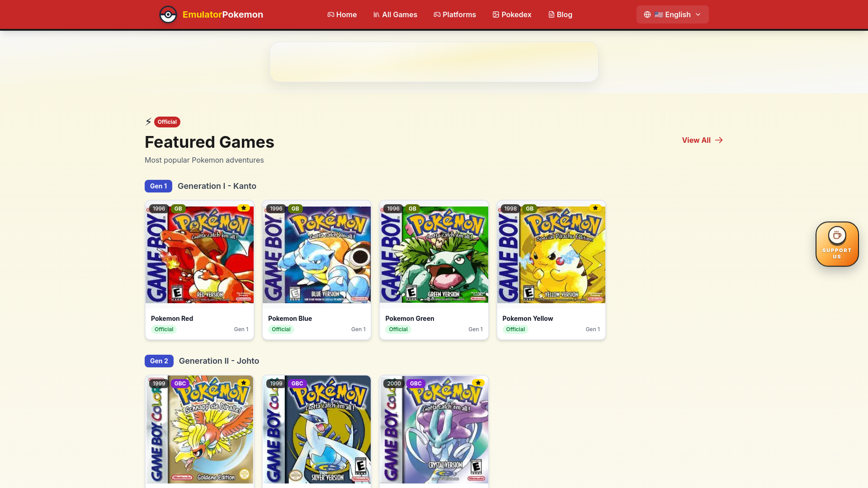
Task: Click the 1996 year badge on Pokemon Red
Action: tap(159, 209)
